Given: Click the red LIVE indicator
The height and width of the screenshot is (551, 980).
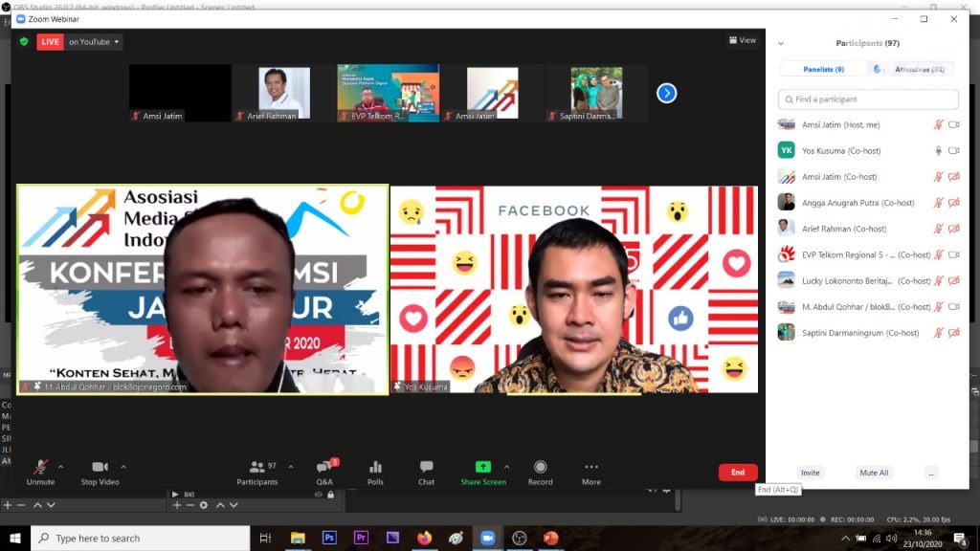Looking at the screenshot, I should coord(50,42).
